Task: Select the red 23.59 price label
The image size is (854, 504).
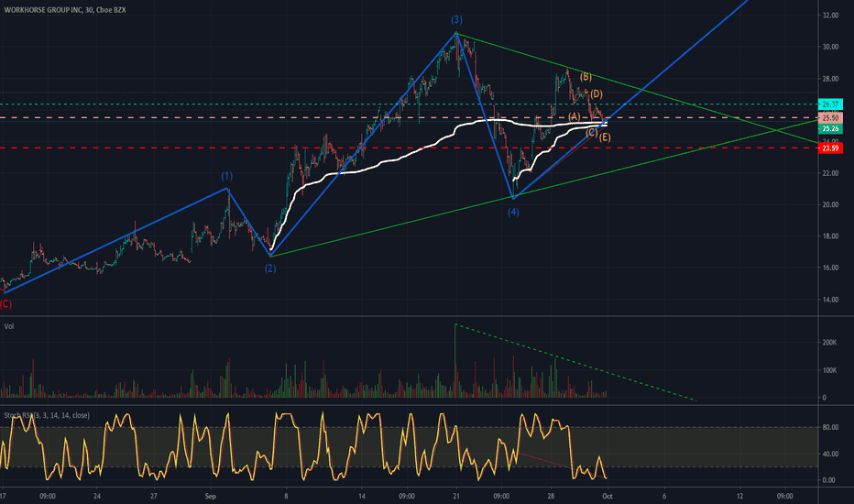Action: pyautogui.click(x=830, y=148)
